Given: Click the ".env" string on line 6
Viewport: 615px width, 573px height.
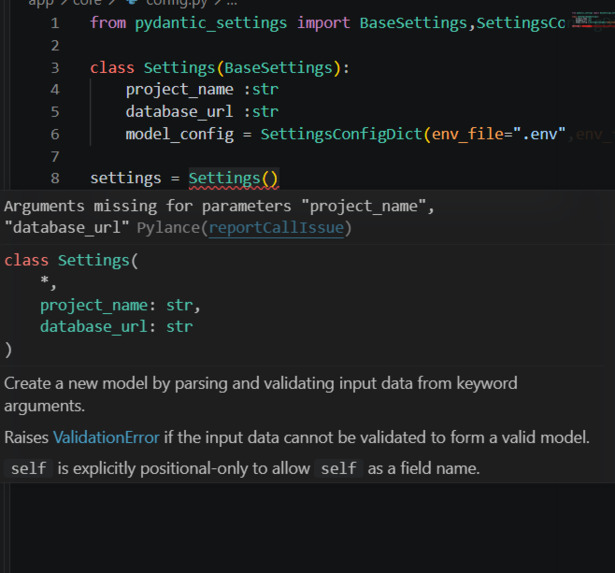Looking at the screenshot, I should point(539,134).
